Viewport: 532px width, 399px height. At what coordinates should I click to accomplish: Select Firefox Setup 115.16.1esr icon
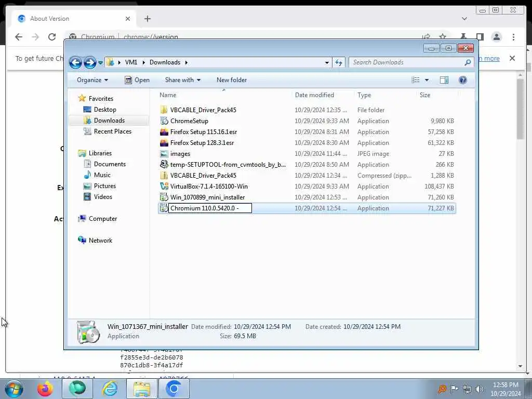pyautogui.click(x=164, y=131)
